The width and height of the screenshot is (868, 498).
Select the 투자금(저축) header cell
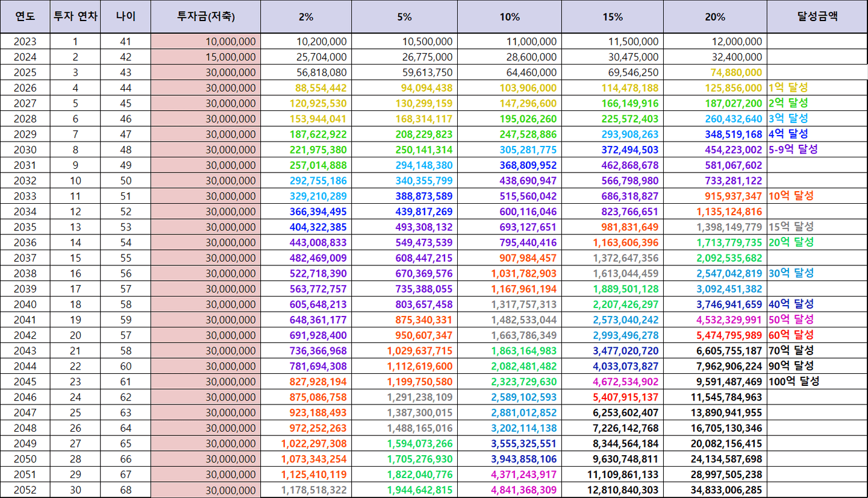pos(205,17)
